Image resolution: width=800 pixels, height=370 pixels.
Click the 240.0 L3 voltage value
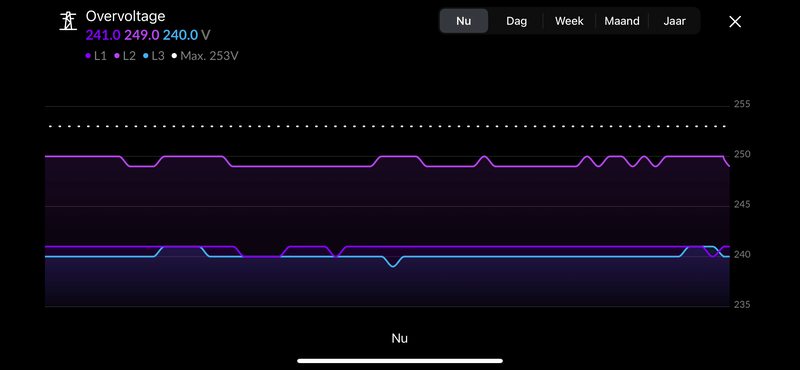click(x=180, y=35)
